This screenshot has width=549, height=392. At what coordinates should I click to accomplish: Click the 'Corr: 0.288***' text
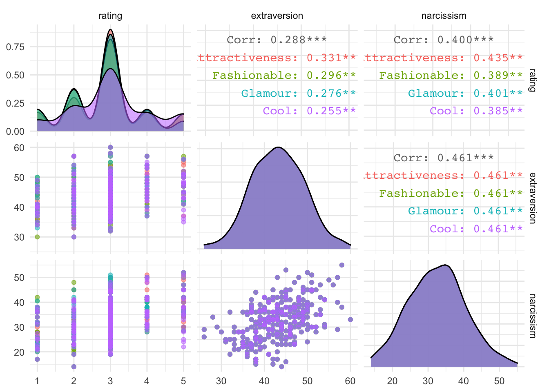(x=277, y=40)
